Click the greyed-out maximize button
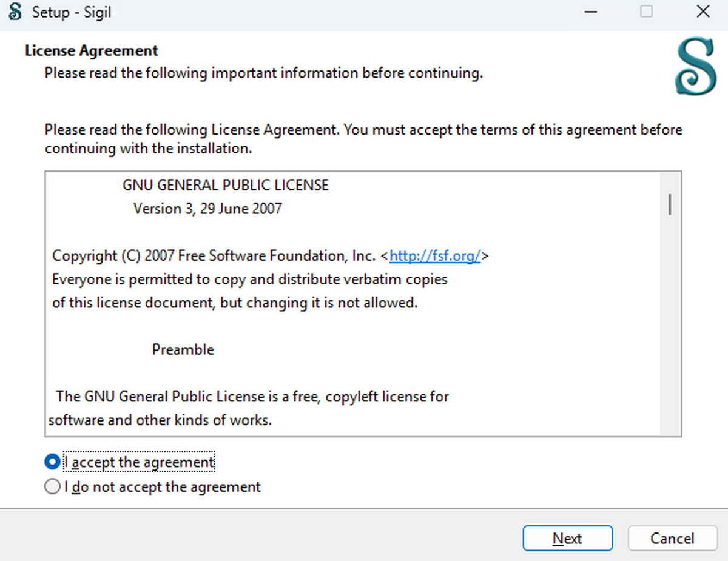Viewport: 728px width, 561px height. coord(647,12)
